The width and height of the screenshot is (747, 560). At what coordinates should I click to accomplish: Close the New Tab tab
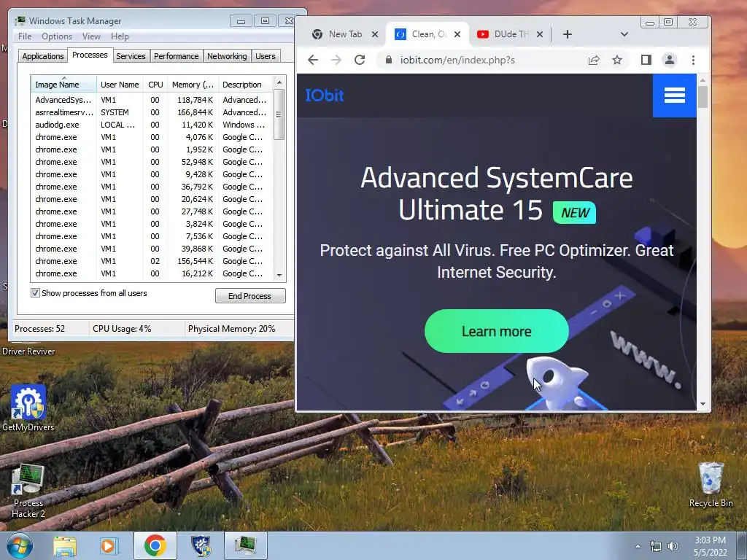click(x=375, y=34)
